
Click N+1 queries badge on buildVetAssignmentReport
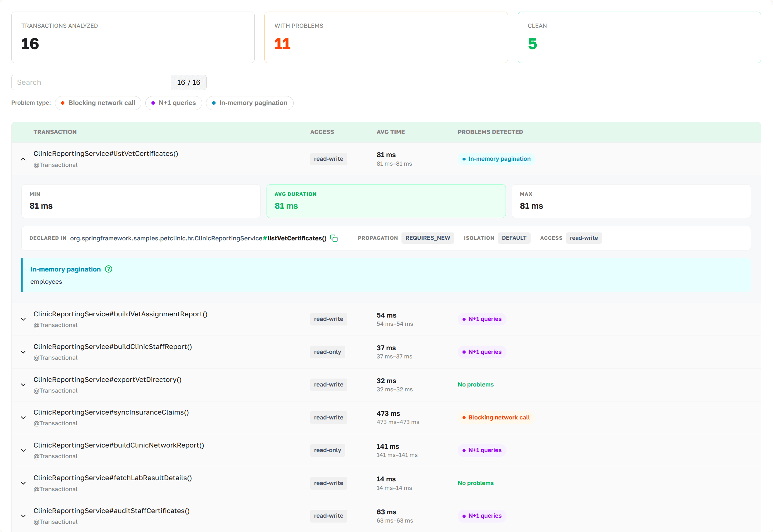click(482, 319)
